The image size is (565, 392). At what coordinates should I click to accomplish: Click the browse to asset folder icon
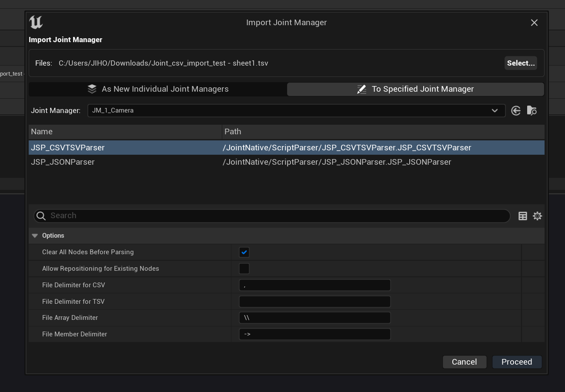pyautogui.click(x=532, y=111)
